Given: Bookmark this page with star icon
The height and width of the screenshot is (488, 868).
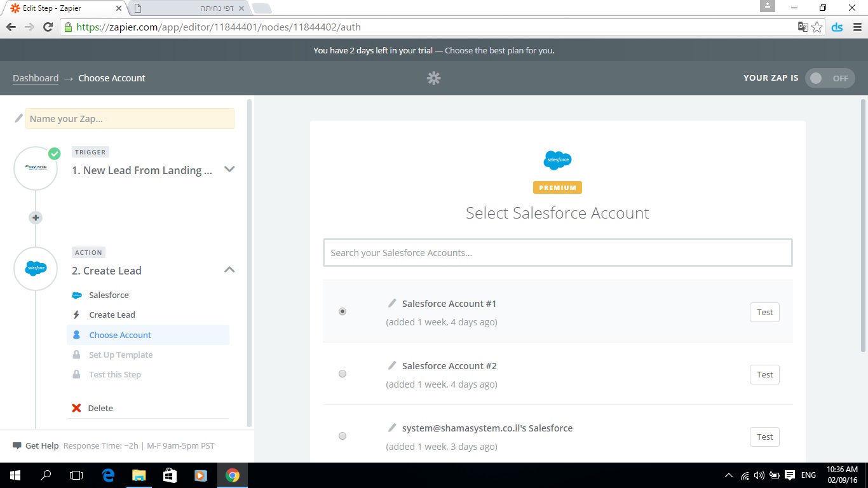Looking at the screenshot, I should point(817,27).
